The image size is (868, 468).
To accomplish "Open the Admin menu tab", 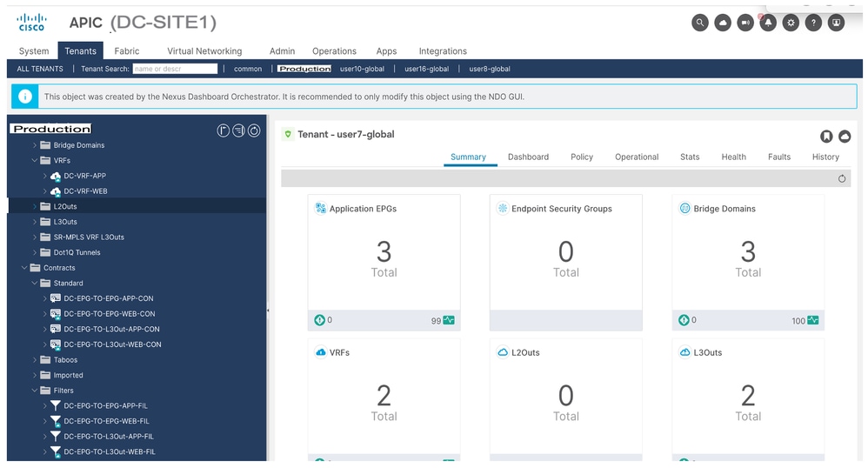I will [x=283, y=51].
